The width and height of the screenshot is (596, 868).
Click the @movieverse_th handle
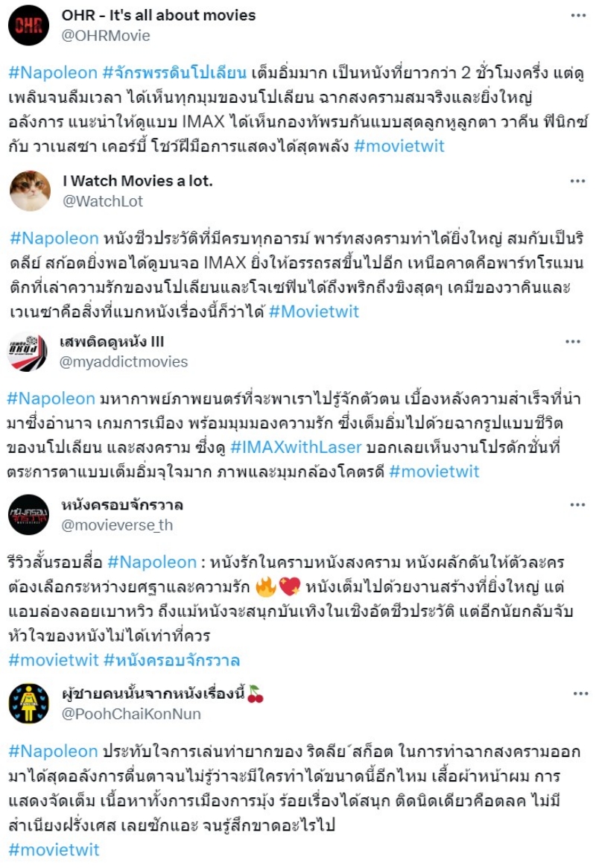tap(117, 525)
